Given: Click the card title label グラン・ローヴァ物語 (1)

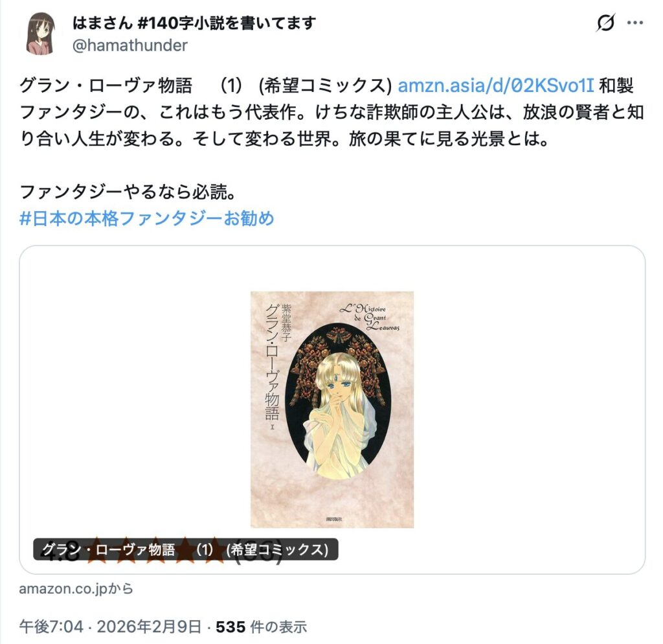Looking at the screenshot, I should pyautogui.click(x=186, y=549).
